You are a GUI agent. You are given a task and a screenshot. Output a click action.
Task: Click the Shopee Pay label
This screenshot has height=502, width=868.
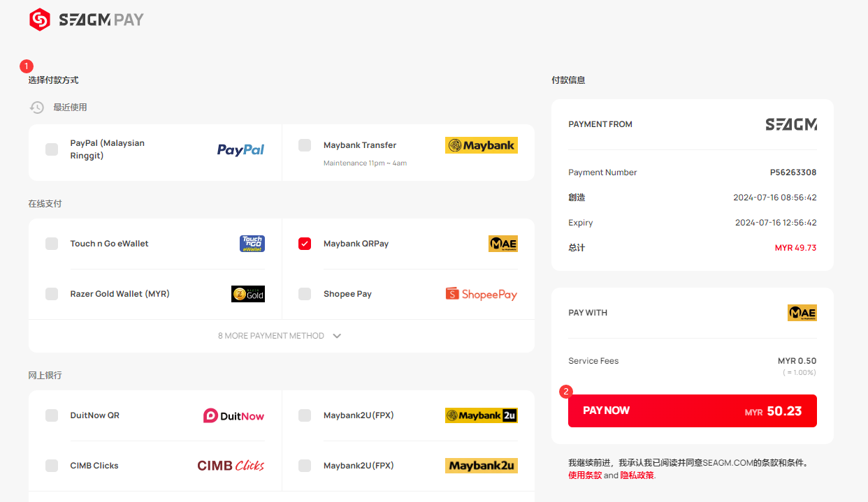click(x=348, y=294)
